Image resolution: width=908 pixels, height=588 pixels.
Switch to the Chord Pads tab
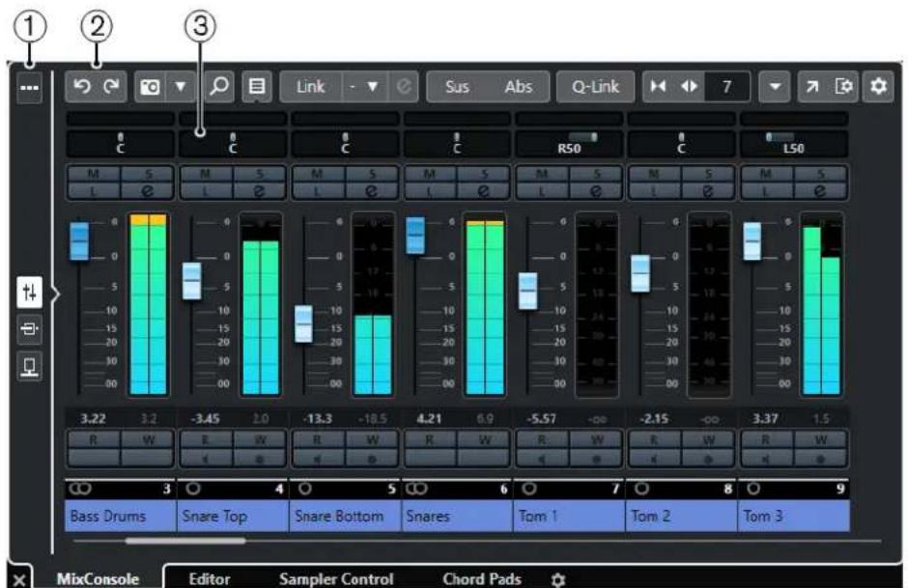[x=482, y=578]
